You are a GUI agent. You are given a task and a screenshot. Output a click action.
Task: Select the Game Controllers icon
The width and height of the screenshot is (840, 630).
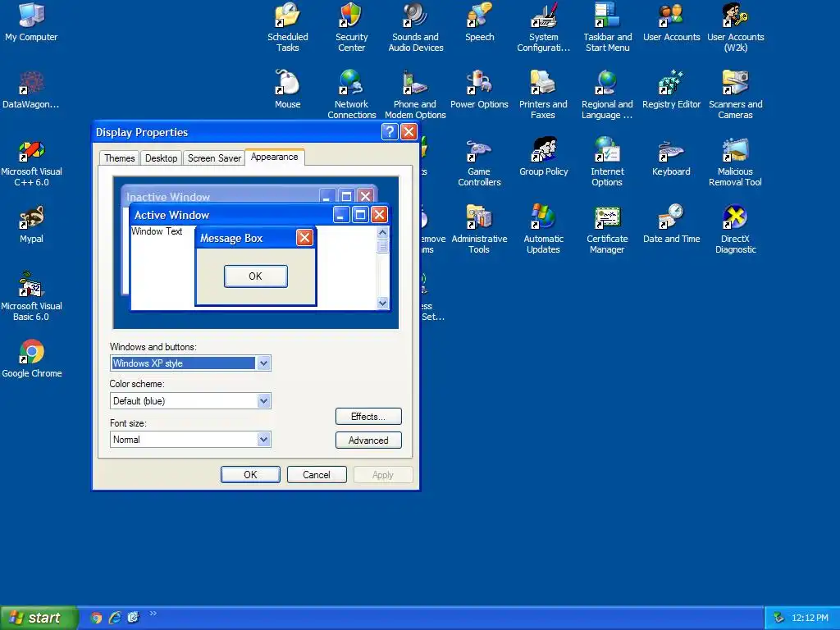tap(479, 162)
